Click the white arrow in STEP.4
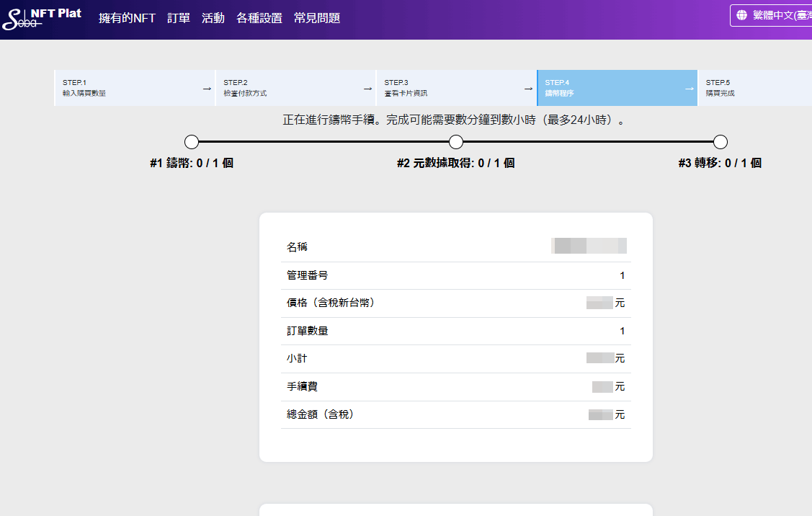 (689, 89)
